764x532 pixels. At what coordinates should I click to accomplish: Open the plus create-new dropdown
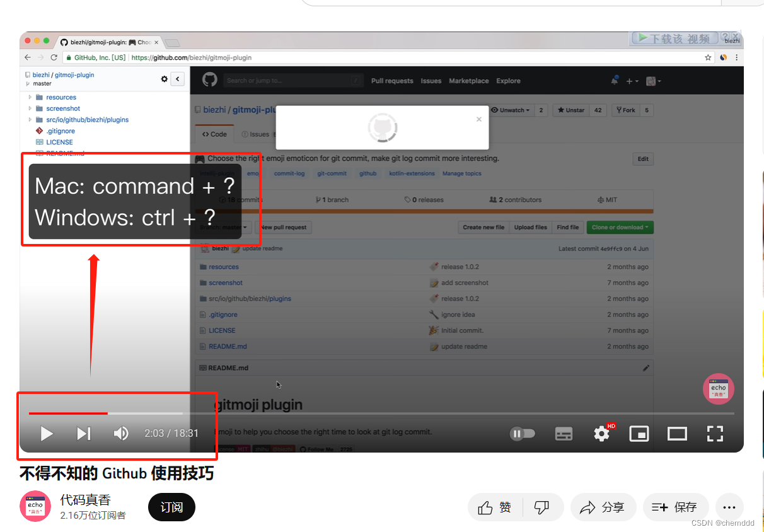(x=632, y=81)
